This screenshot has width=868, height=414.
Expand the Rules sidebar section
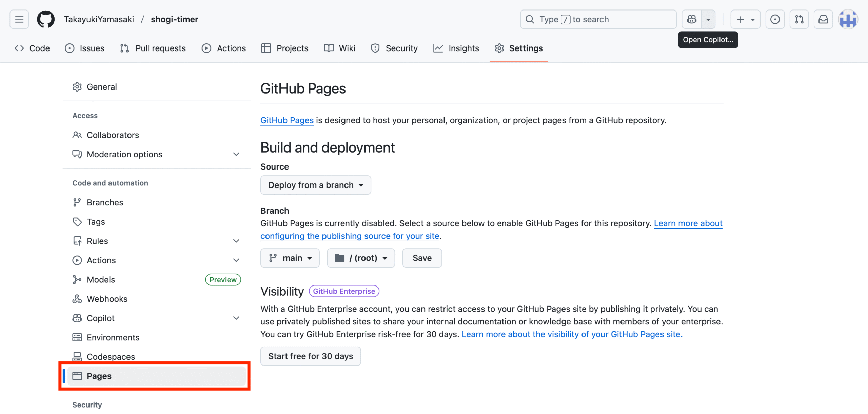[x=236, y=241]
